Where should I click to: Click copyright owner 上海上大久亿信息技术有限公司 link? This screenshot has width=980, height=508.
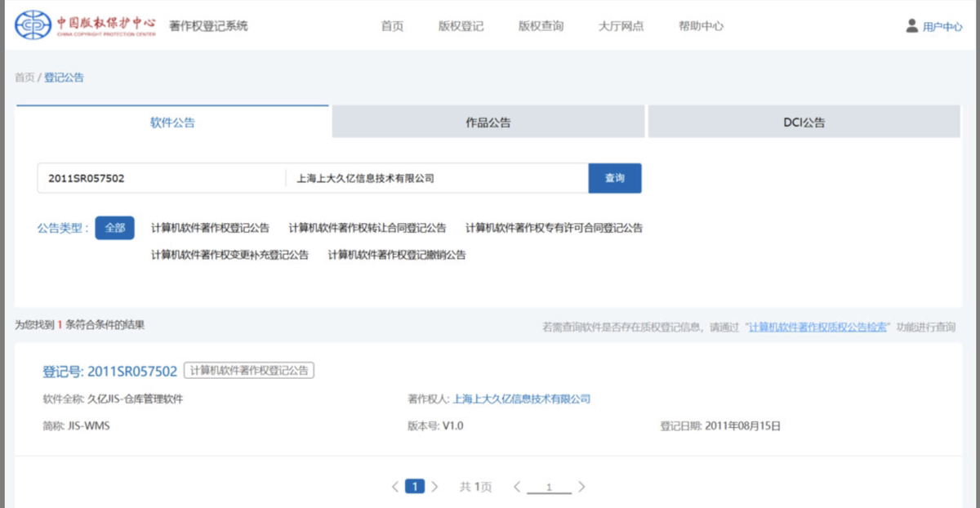pyautogui.click(x=521, y=399)
